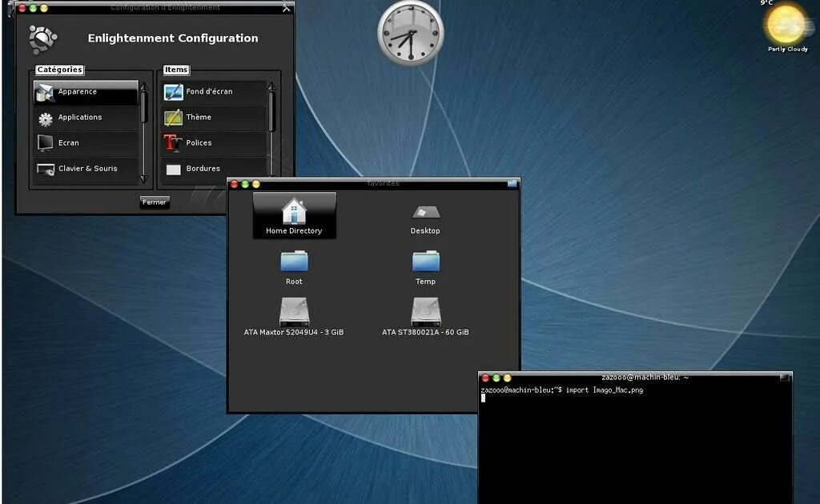Viewport: 820px width, 504px height.
Task: Click the terminal title zazooo@machin-bleu
Action: (645, 377)
